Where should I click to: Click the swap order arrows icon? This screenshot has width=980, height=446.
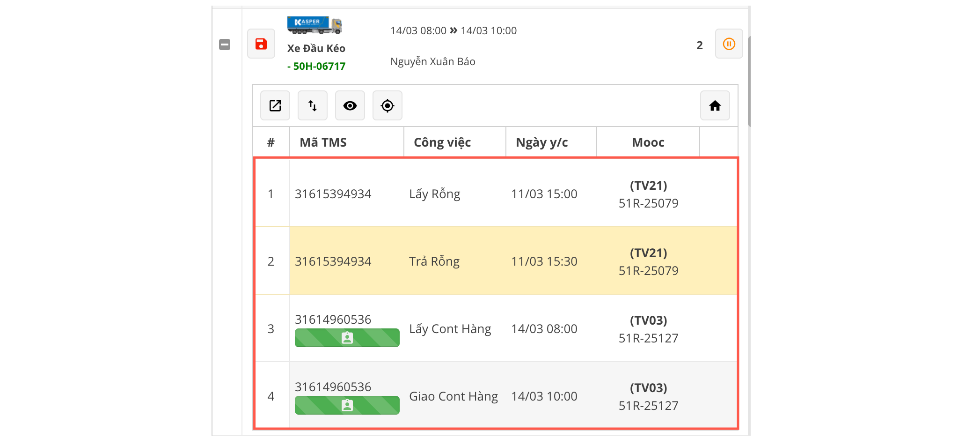coord(313,106)
